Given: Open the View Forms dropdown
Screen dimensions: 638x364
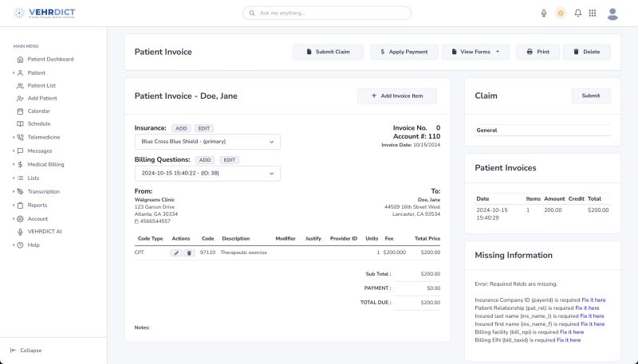Looking at the screenshot, I should [475, 52].
